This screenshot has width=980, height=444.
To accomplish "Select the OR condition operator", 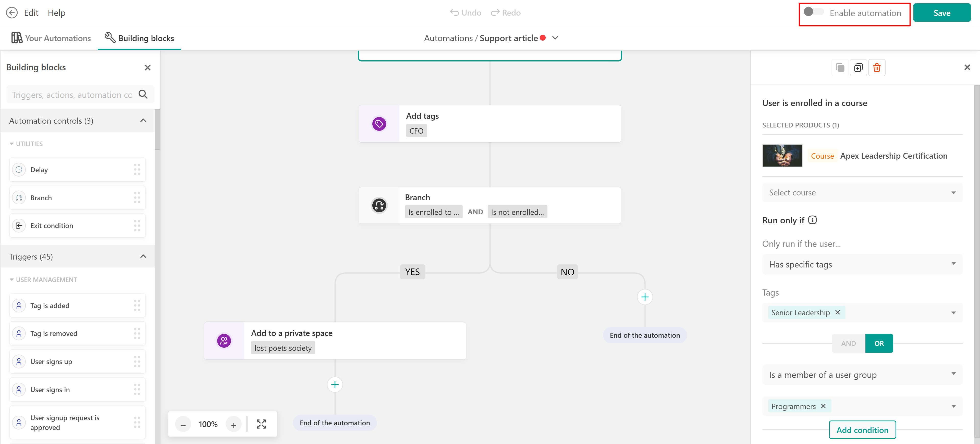I will tap(879, 343).
